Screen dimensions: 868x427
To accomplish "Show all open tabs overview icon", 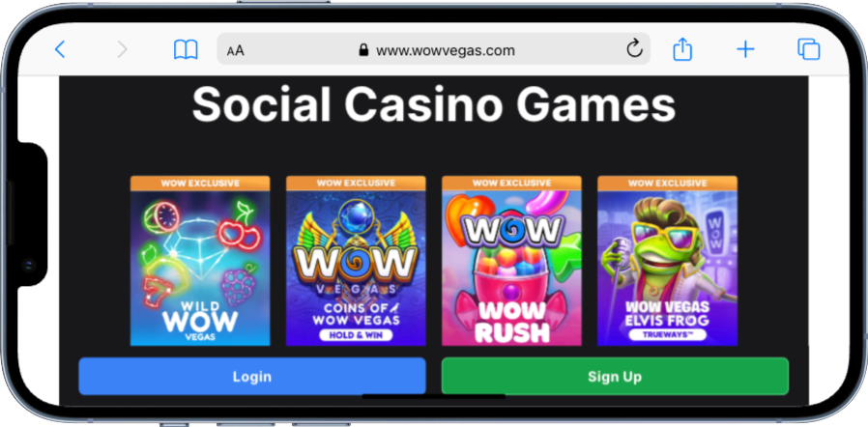I will point(808,49).
